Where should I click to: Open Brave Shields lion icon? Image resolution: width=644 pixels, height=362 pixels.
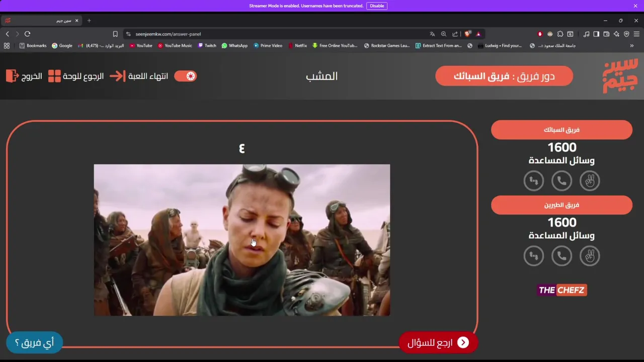click(467, 34)
